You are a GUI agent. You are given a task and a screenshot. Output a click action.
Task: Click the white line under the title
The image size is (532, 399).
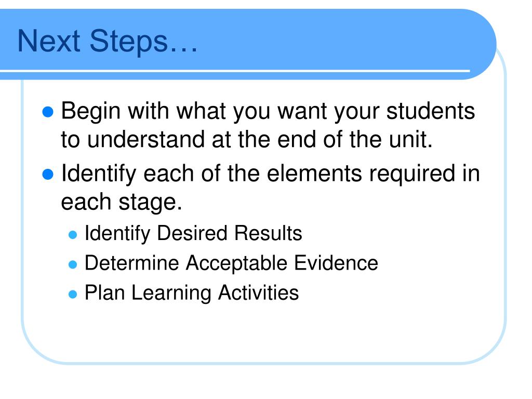pyautogui.click(x=235, y=71)
